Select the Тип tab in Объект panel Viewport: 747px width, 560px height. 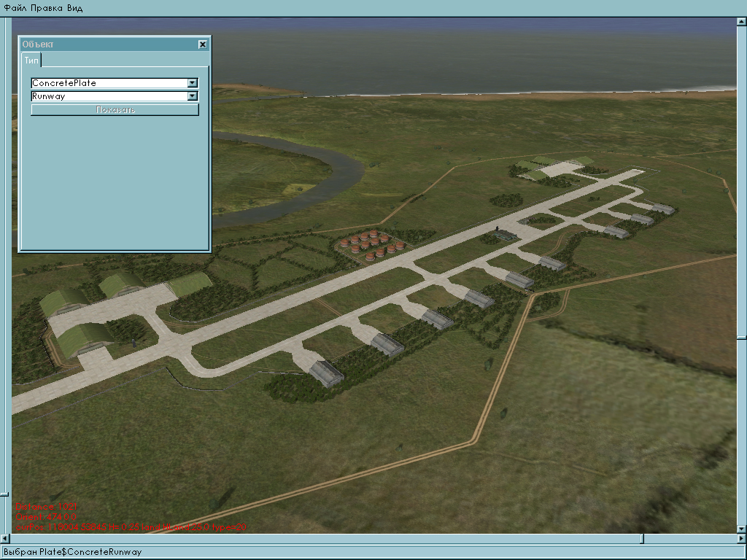coord(31,61)
